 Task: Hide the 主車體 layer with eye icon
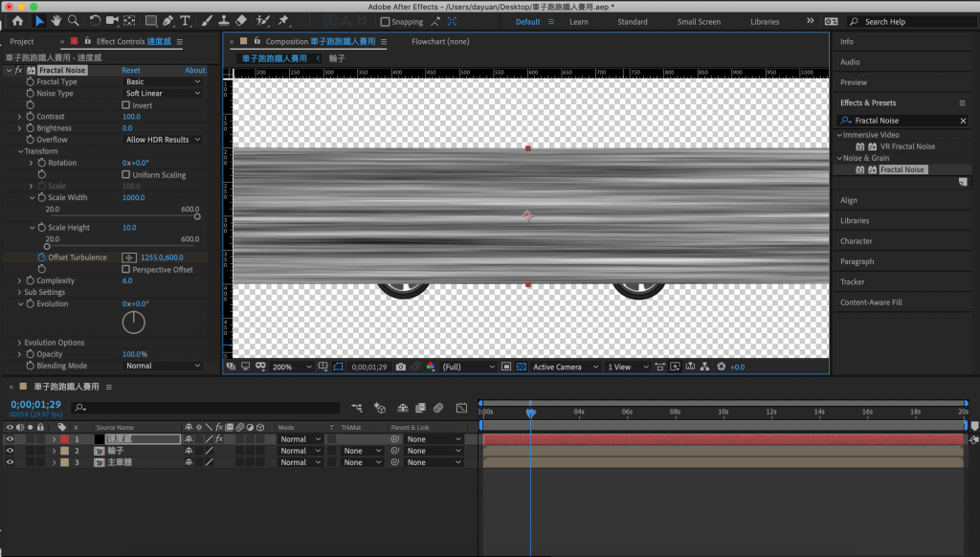point(10,462)
